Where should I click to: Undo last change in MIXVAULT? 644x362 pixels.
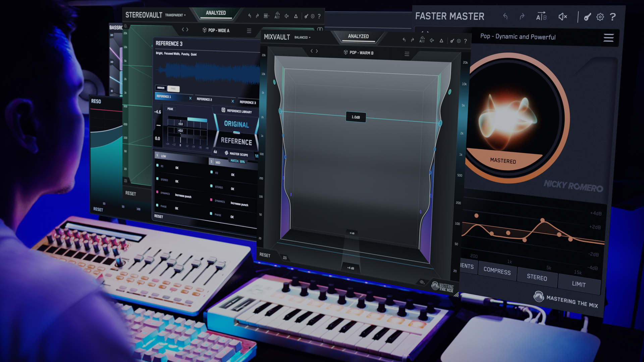tap(404, 40)
